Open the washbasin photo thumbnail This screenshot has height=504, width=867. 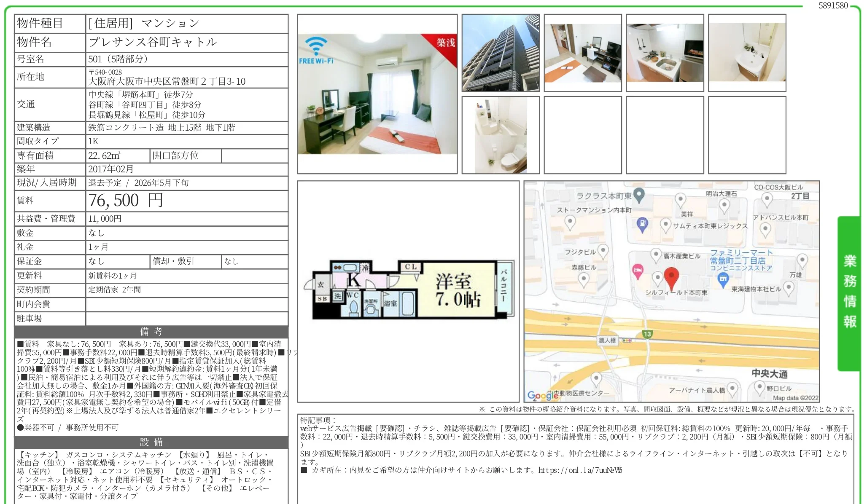(747, 53)
